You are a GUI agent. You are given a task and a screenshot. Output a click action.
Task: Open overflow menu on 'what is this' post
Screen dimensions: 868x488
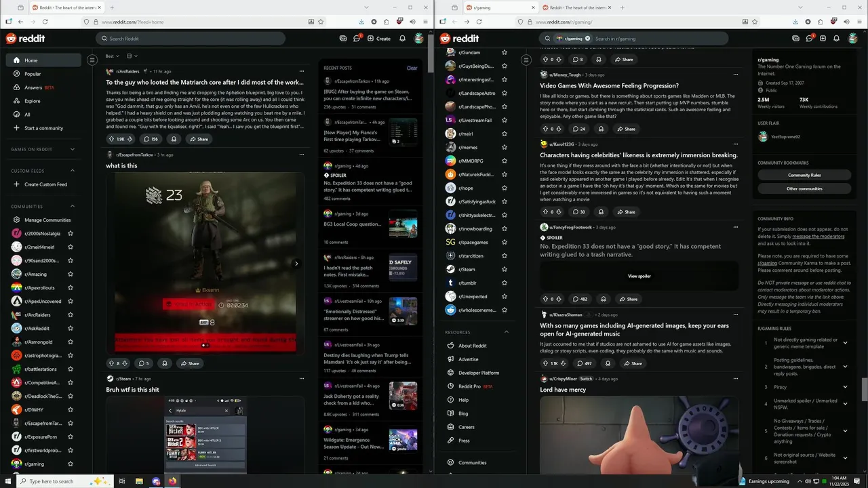[302, 155]
